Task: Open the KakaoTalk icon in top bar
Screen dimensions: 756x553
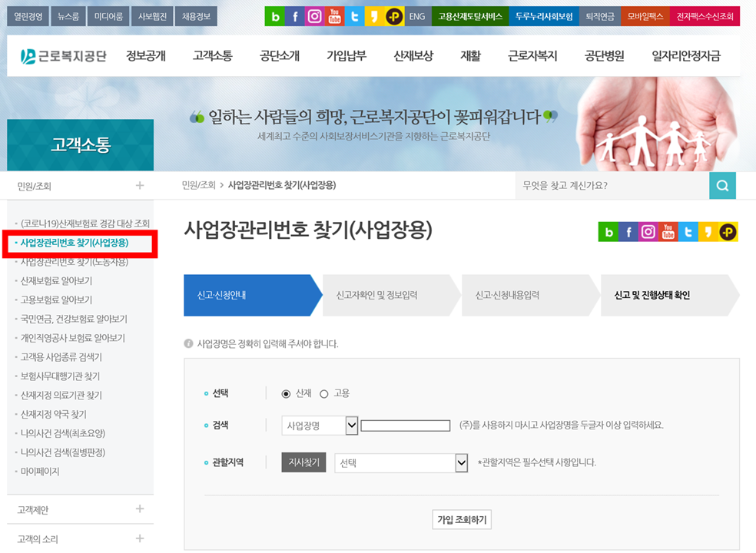Action: click(374, 16)
